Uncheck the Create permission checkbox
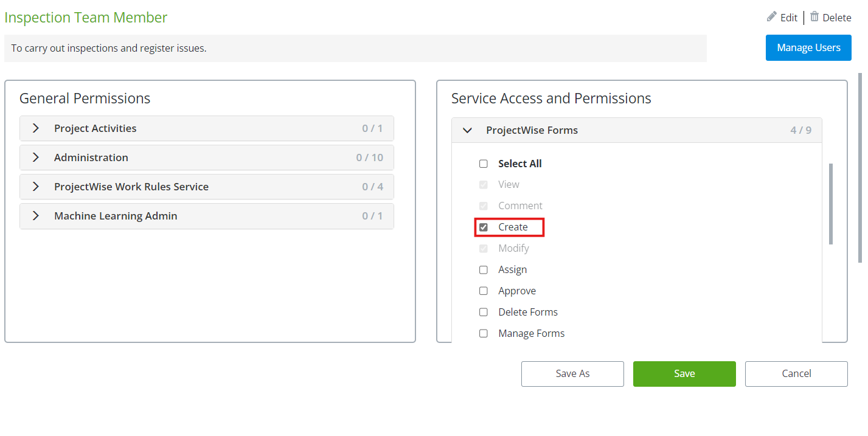 [x=484, y=227]
